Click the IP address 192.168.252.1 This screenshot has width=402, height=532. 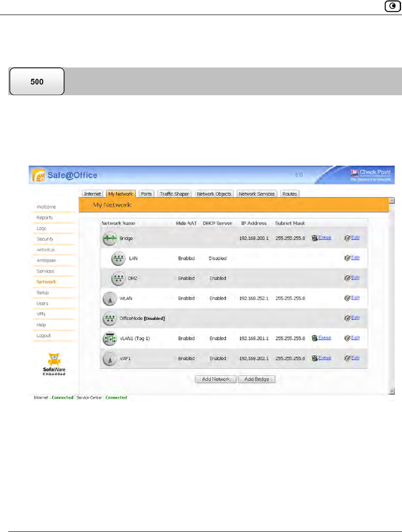coord(254,299)
